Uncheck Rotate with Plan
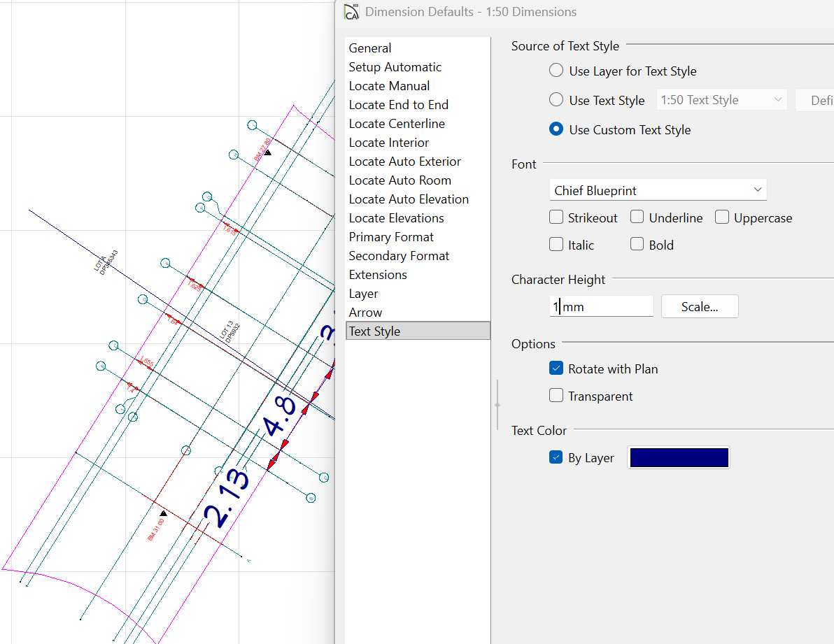 (556, 368)
